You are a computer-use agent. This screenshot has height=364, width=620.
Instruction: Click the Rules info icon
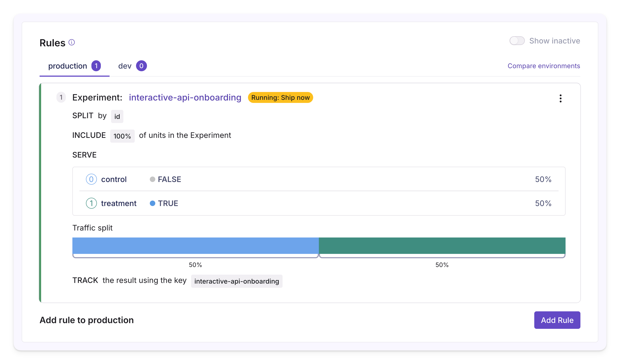pyautogui.click(x=72, y=43)
